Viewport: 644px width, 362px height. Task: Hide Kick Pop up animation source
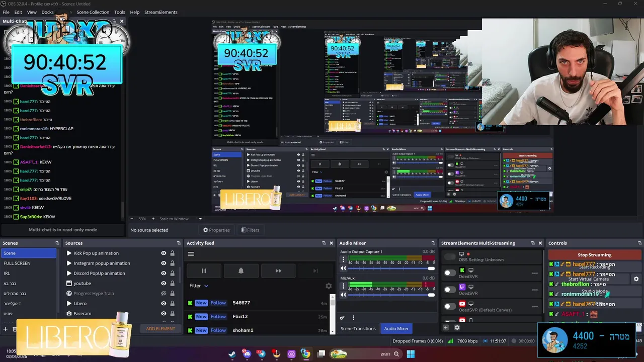click(164, 253)
